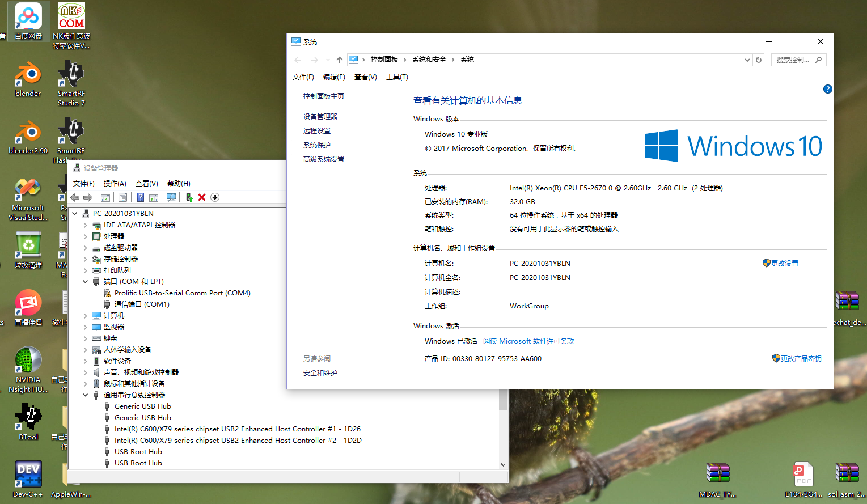The image size is (867, 504).
Task: Click Device Manager vertical scrollbar thumb
Action: [x=503, y=399]
